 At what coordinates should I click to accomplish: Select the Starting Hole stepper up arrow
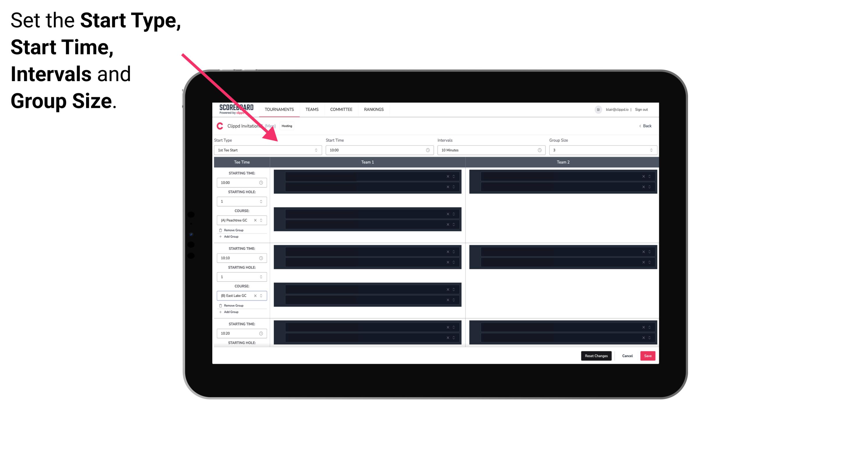[262, 199]
